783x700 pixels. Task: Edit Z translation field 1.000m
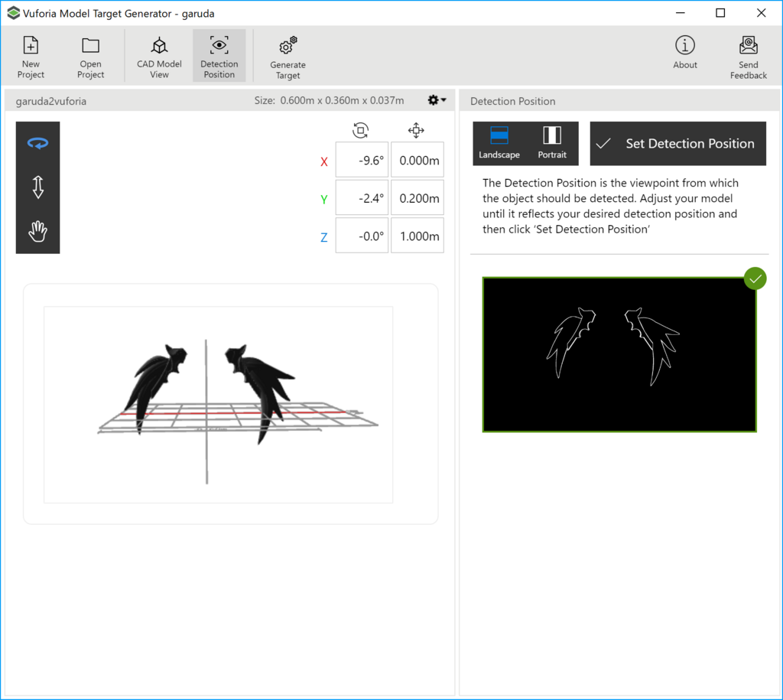(417, 236)
